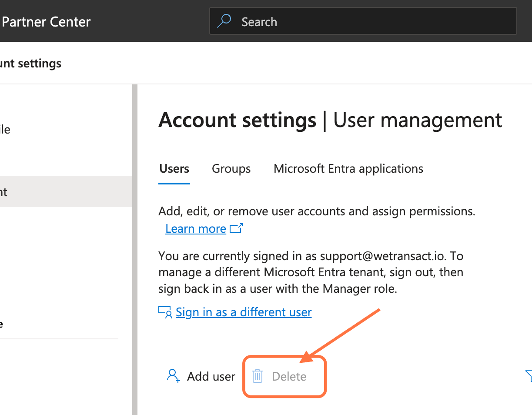Screen dimensions: 532x415
Task: Focus the Search input field
Action: [x=363, y=21]
